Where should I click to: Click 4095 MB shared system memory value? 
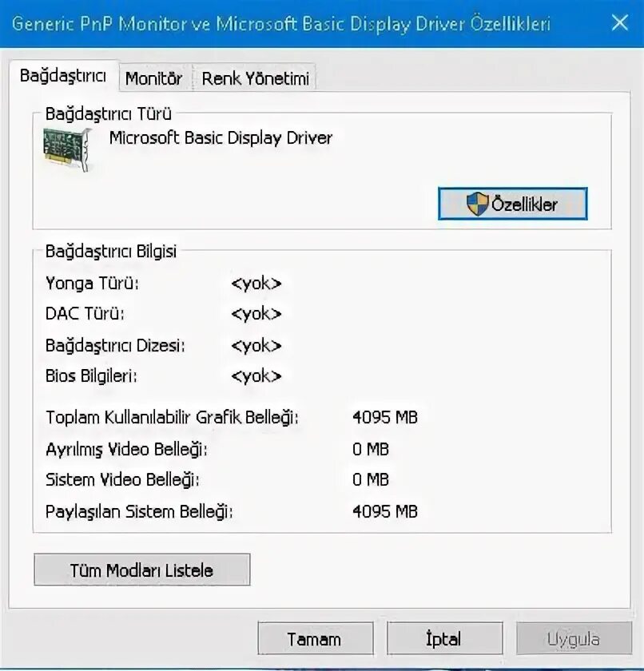coord(385,511)
